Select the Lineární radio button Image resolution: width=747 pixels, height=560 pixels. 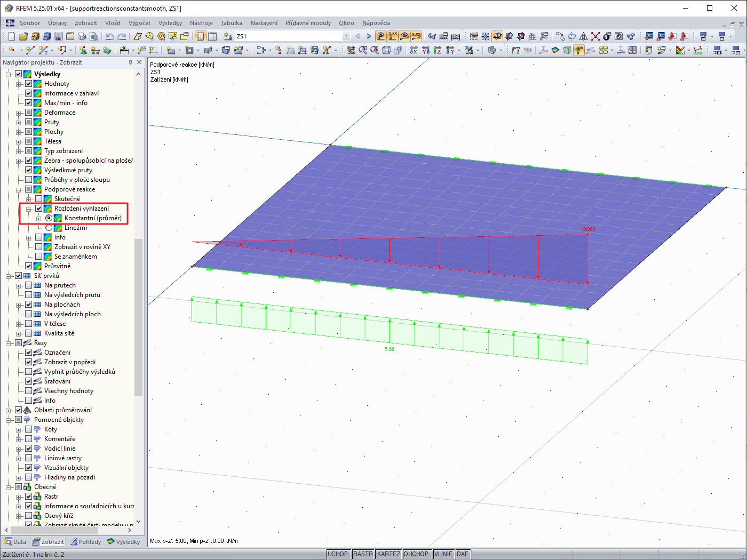pyautogui.click(x=49, y=228)
